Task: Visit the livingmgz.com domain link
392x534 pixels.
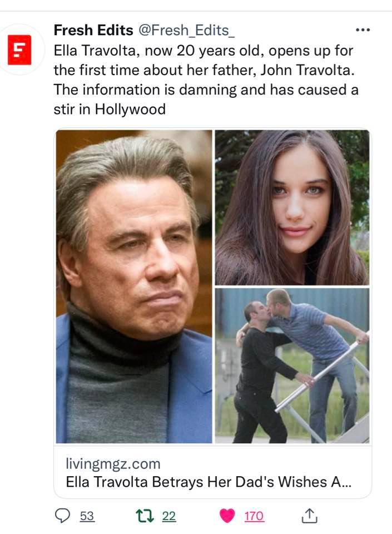Action: click(x=113, y=464)
